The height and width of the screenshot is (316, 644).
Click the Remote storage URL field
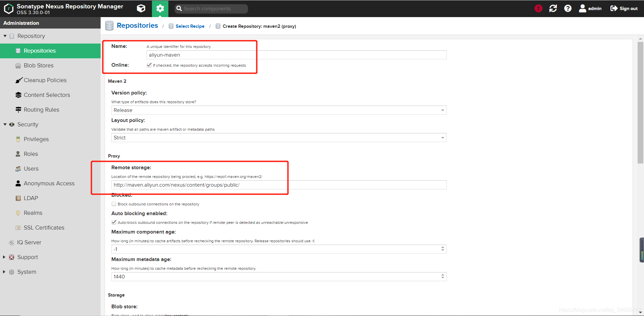coord(279,185)
